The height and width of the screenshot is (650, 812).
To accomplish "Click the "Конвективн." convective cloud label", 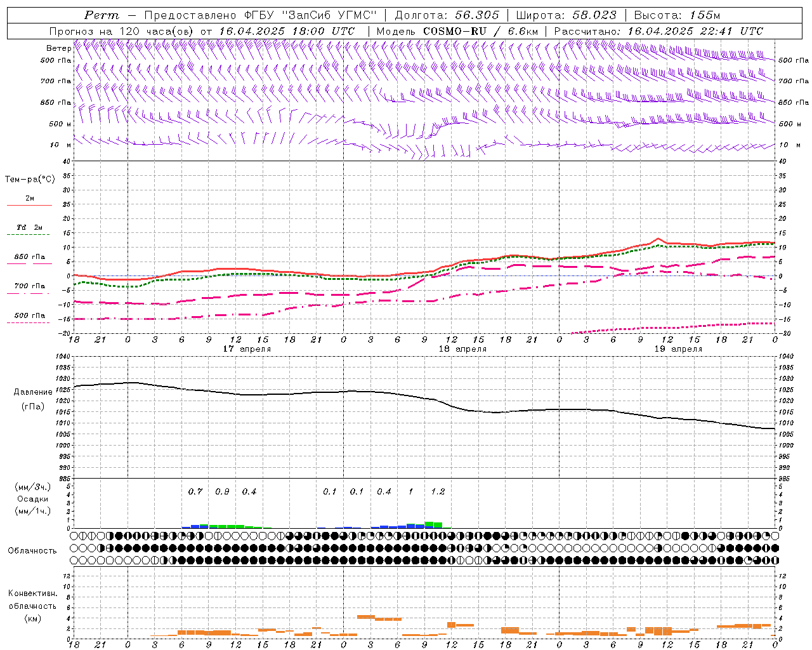I will click(32, 594).
